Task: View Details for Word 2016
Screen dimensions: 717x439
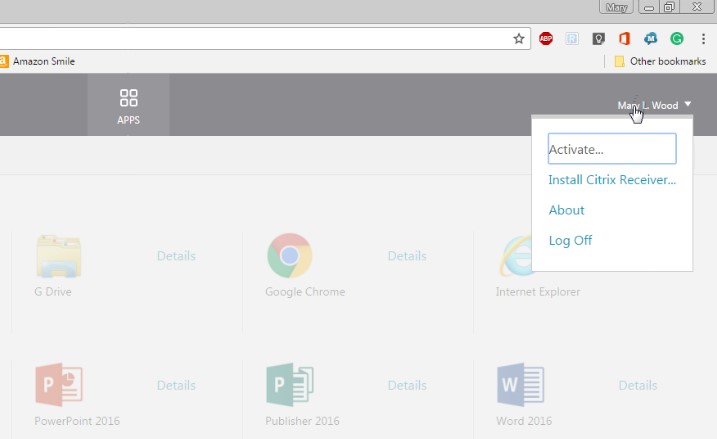Action: click(638, 385)
